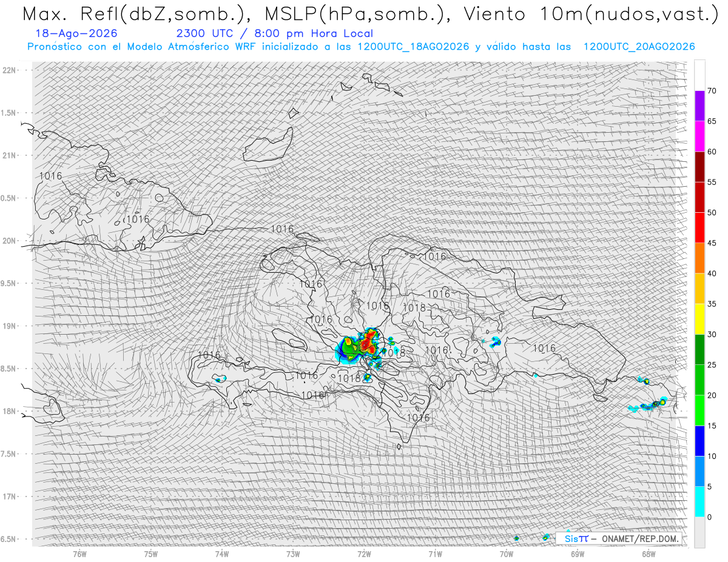Select the yellow 30–35 dBZ swatch
The width and height of the screenshot is (728, 562).
pyautogui.click(x=699, y=319)
